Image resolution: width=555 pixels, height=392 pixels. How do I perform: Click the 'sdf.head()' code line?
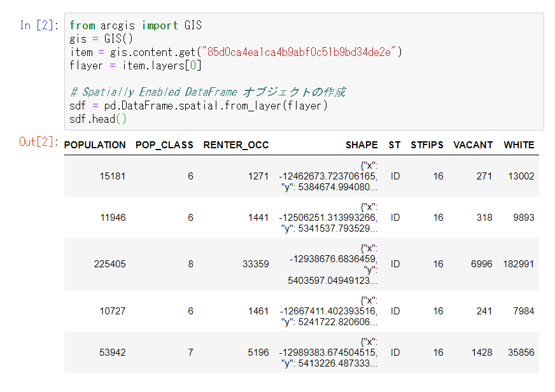click(97, 119)
